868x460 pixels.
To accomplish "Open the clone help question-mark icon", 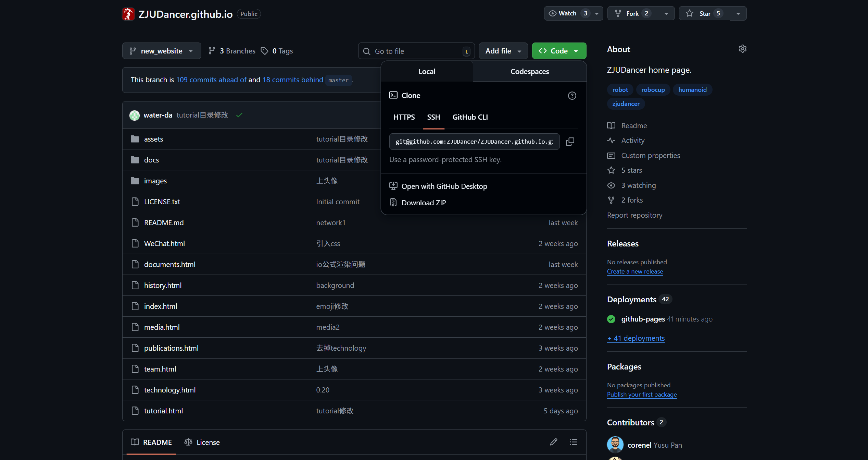I will tap(572, 96).
